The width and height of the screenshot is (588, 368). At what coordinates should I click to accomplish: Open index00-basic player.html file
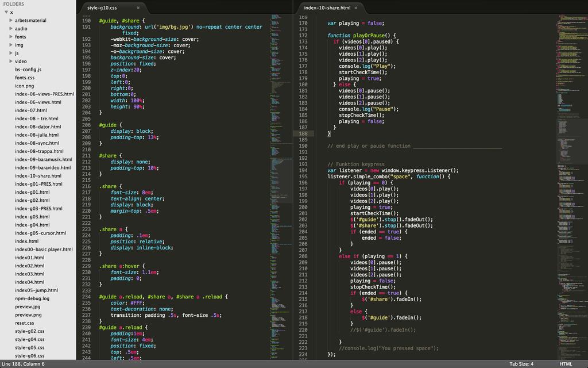44,250
